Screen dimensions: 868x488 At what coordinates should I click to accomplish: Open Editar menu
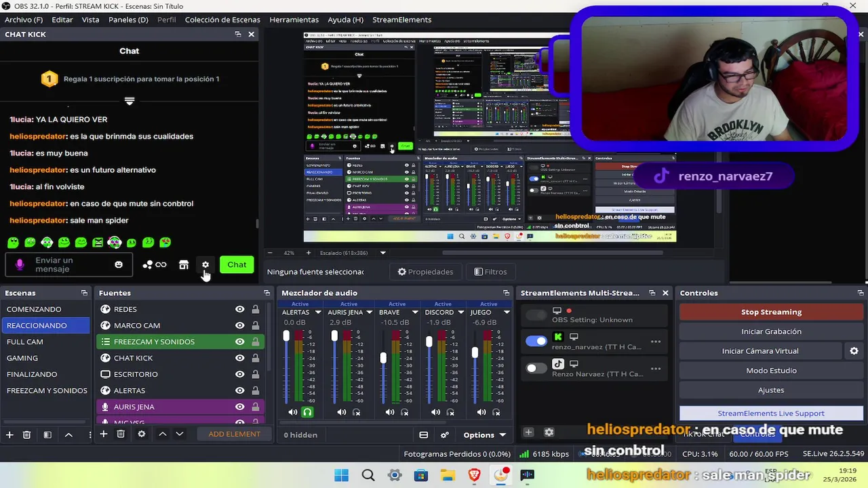(62, 20)
